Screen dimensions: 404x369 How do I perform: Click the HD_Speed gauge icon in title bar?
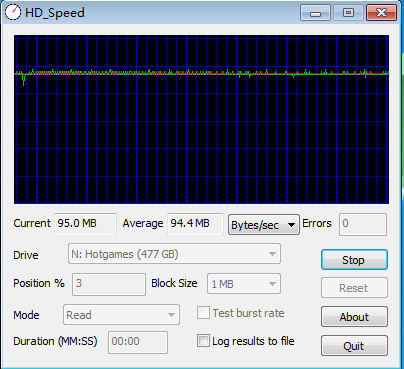(13, 12)
